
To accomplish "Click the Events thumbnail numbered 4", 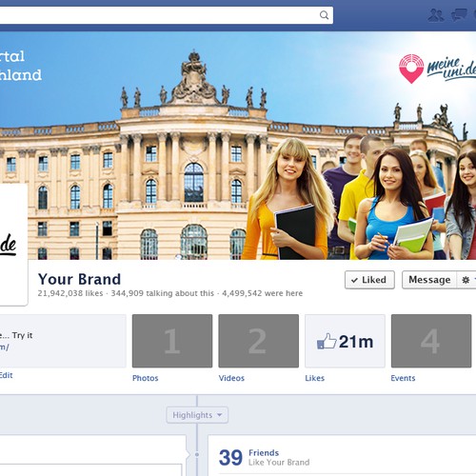I will pyautogui.click(x=431, y=341).
